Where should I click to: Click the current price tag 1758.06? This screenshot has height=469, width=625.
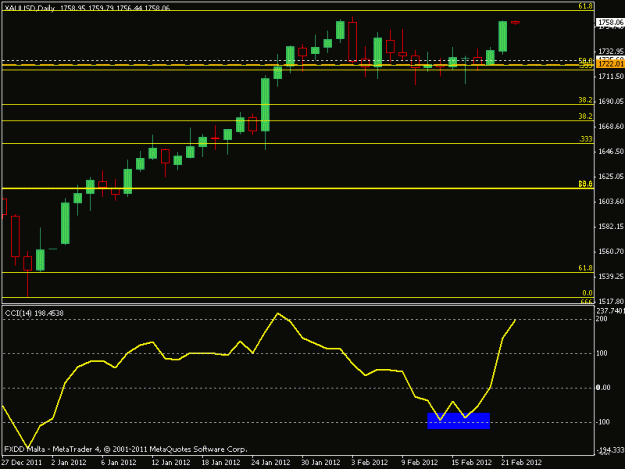coord(610,23)
